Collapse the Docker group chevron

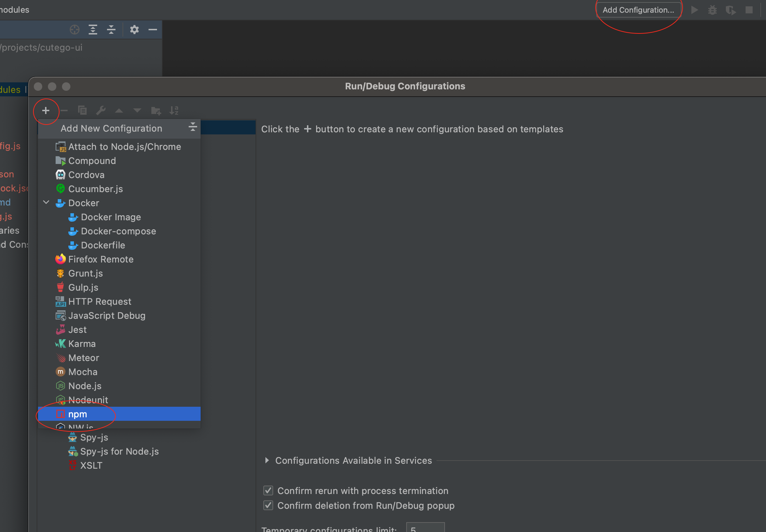46,203
